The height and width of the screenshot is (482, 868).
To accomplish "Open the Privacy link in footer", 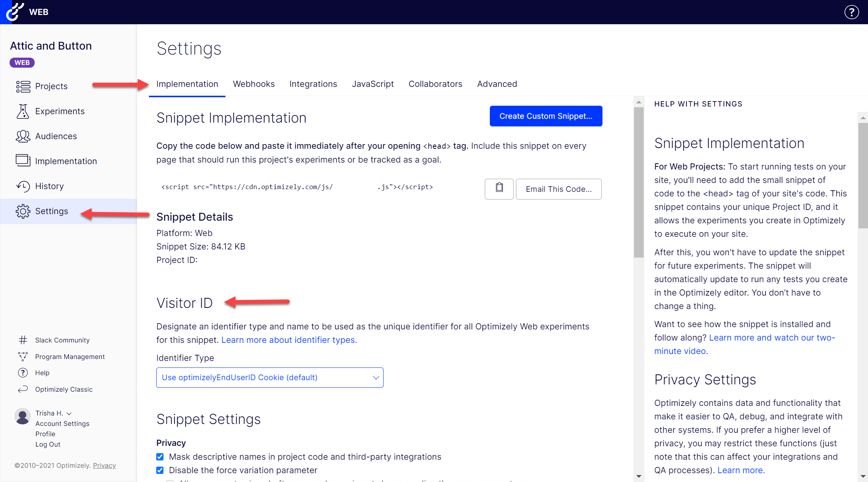I will [x=104, y=465].
